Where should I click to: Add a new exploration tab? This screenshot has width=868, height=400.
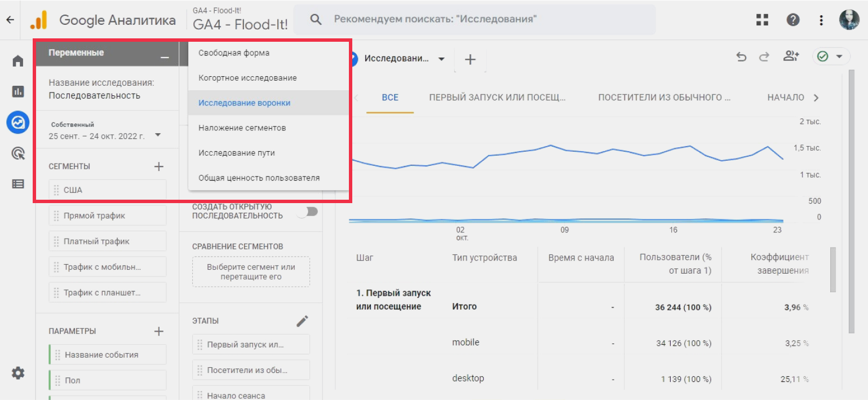click(x=470, y=59)
